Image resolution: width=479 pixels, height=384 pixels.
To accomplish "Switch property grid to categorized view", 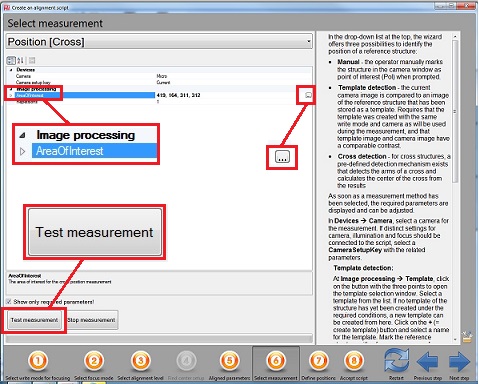I will click(x=11, y=60).
